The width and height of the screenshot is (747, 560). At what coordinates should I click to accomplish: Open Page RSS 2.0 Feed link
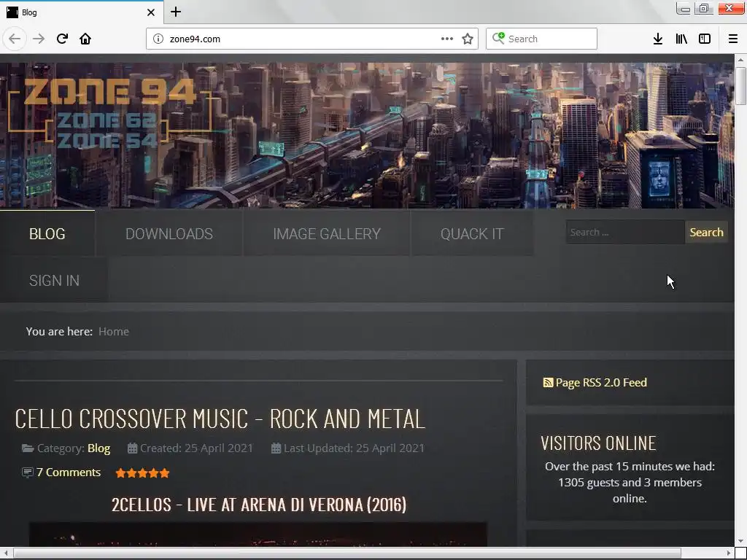click(x=601, y=382)
